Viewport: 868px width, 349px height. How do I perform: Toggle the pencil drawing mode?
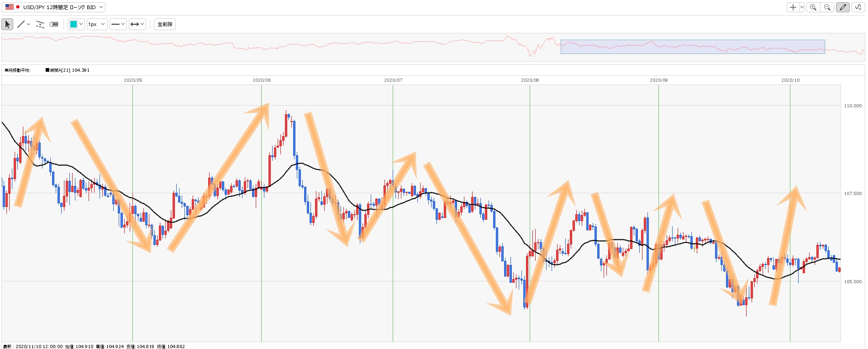[x=842, y=7]
